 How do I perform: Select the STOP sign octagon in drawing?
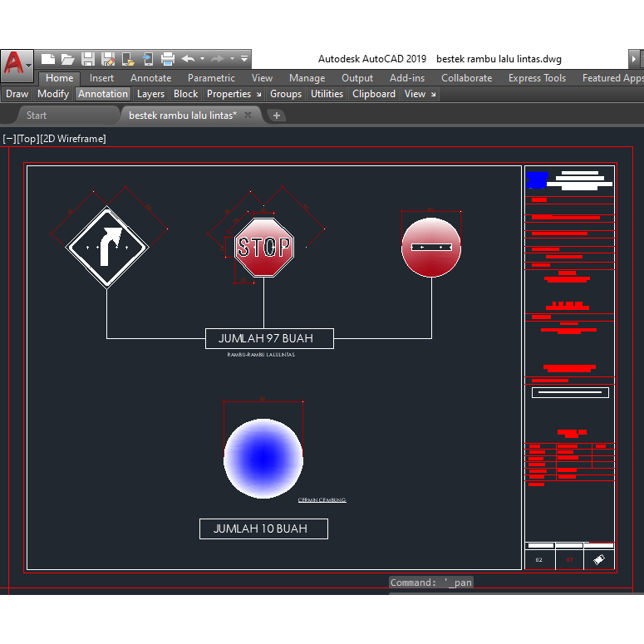click(x=264, y=247)
